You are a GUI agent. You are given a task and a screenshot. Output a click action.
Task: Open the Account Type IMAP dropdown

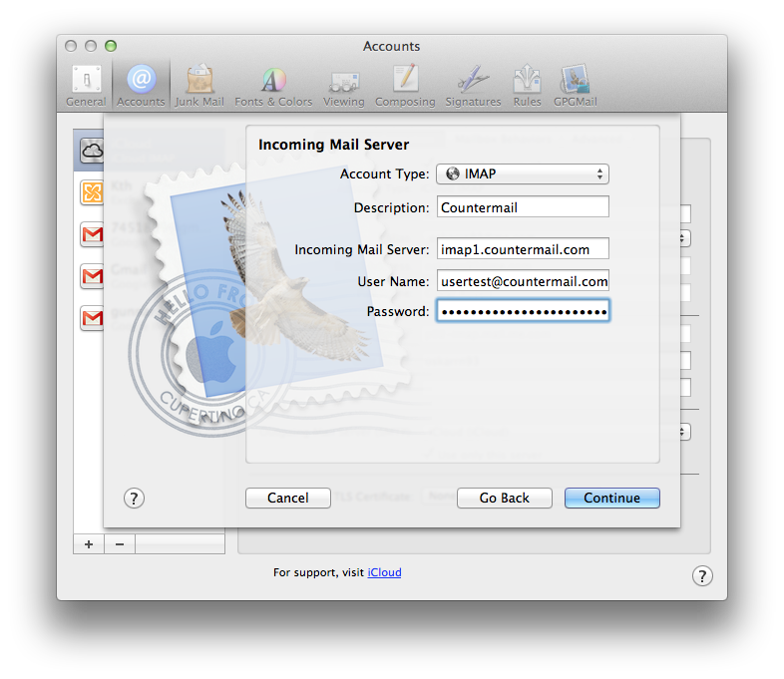(523, 173)
